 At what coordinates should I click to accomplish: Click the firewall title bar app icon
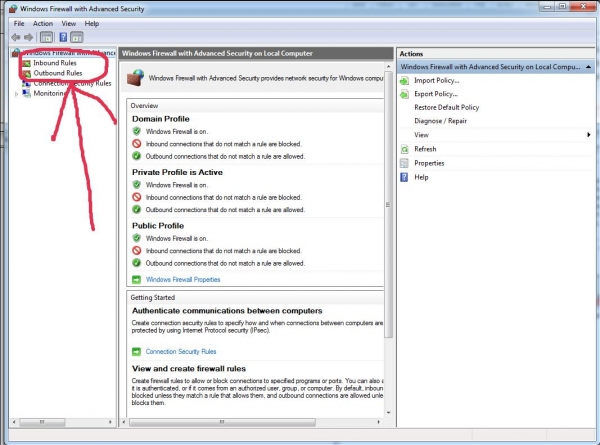pos(13,8)
